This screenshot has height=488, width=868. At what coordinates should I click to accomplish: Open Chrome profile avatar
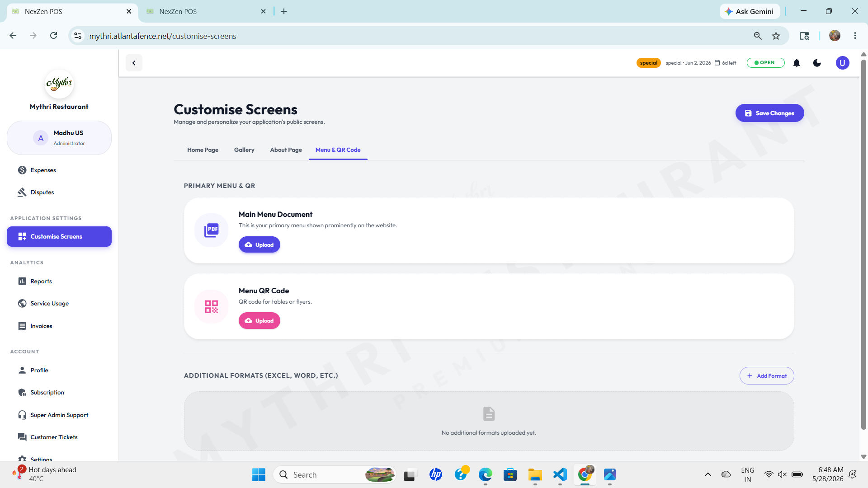[835, 36]
